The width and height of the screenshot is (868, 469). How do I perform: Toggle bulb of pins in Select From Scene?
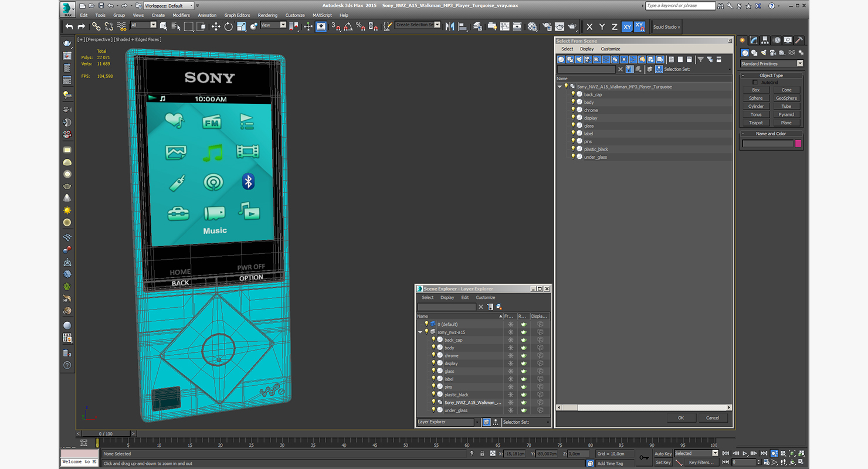(573, 141)
